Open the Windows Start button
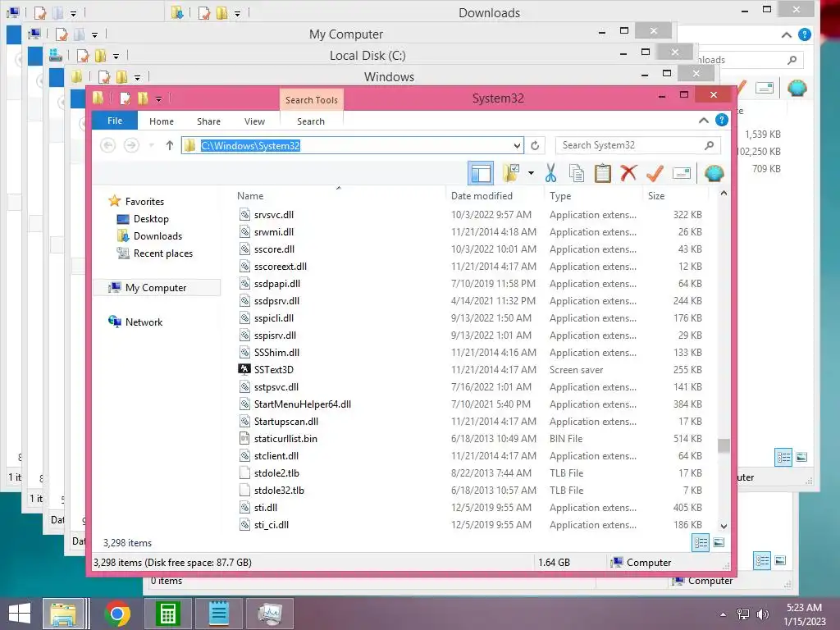 tap(20, 614)
